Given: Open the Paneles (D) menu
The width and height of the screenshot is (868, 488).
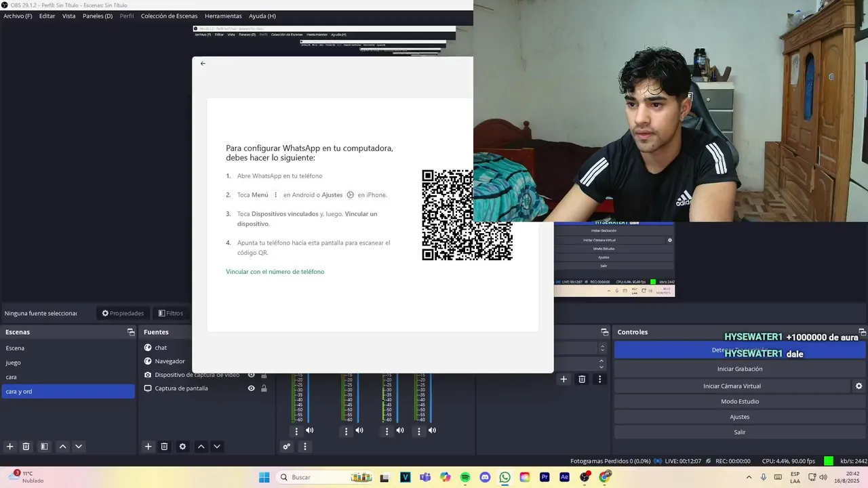Looking at the screenshot, I should [x=98, y=16].
